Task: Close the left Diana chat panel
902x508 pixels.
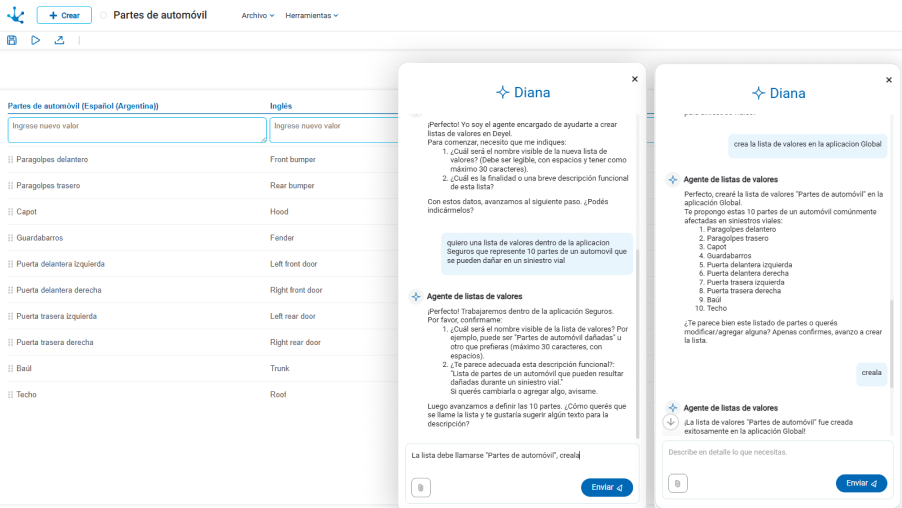Action: [x=634, y=79]
